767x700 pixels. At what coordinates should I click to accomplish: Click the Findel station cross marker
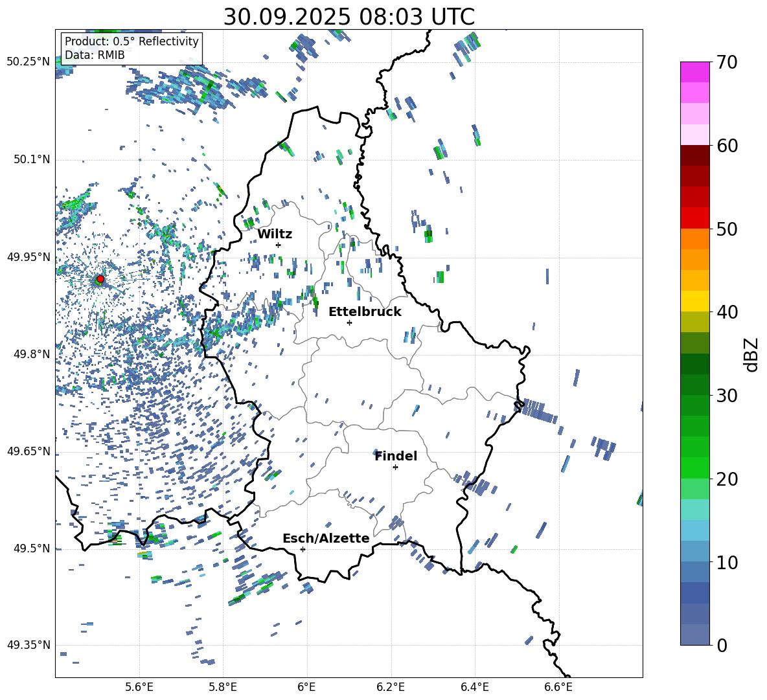395,467
